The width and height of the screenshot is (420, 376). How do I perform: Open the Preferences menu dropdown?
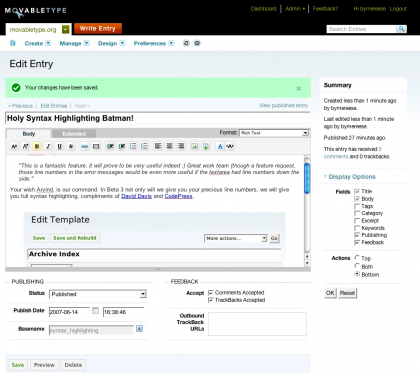[171, 43]
